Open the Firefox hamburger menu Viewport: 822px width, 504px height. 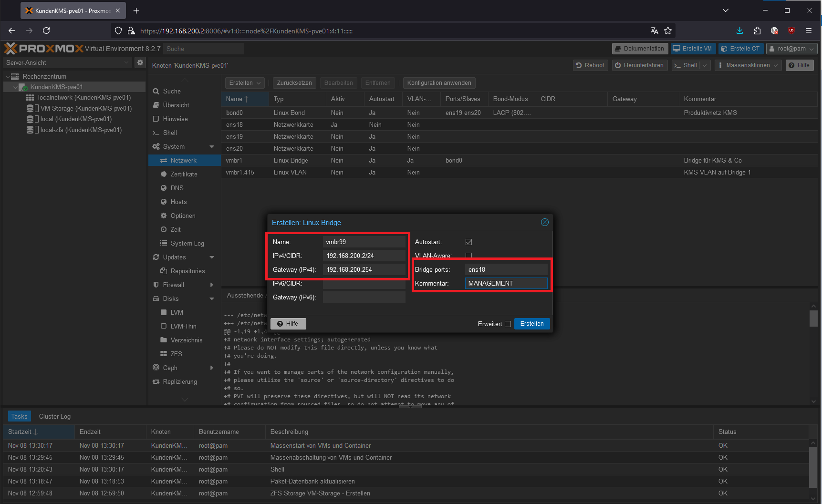tap(808, 31)
